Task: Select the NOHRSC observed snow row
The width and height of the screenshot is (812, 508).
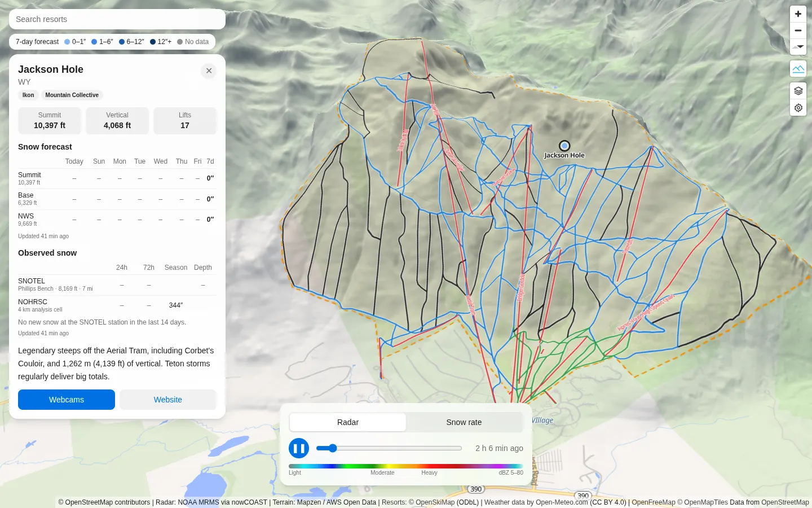Action: point(117,305)
